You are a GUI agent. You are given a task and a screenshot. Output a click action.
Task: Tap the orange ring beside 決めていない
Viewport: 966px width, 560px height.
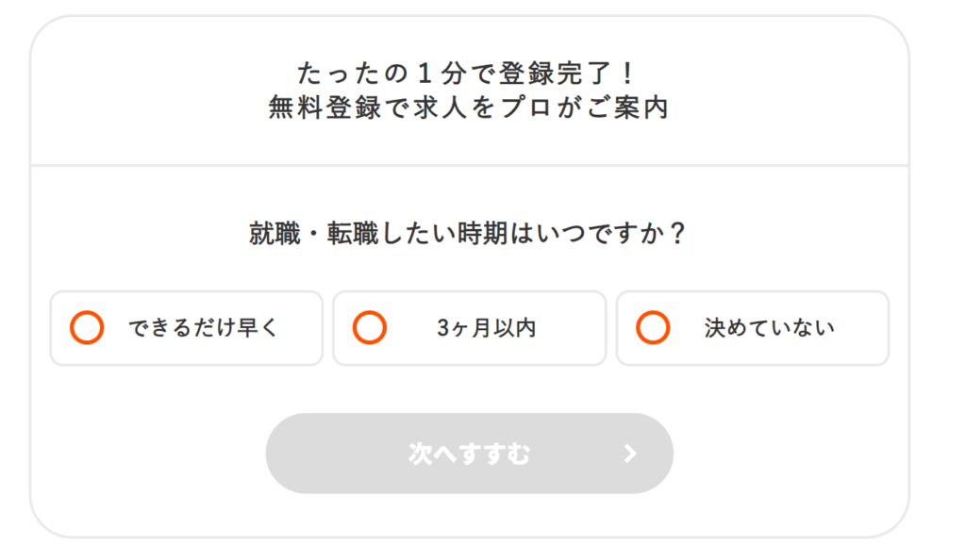coord(653,328)
